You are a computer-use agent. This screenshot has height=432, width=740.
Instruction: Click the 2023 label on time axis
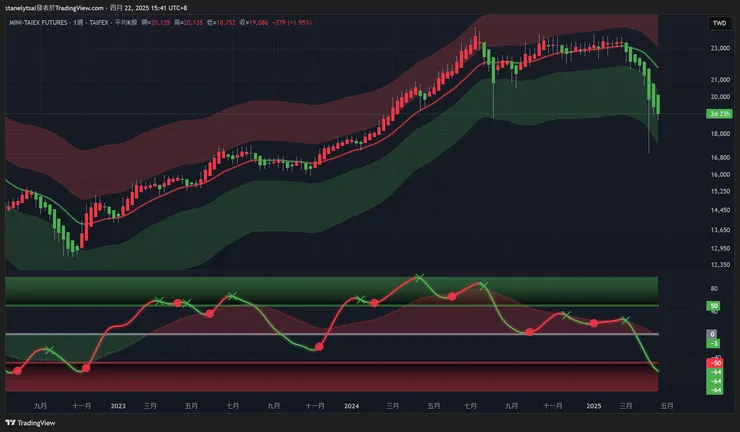point(118,406)
